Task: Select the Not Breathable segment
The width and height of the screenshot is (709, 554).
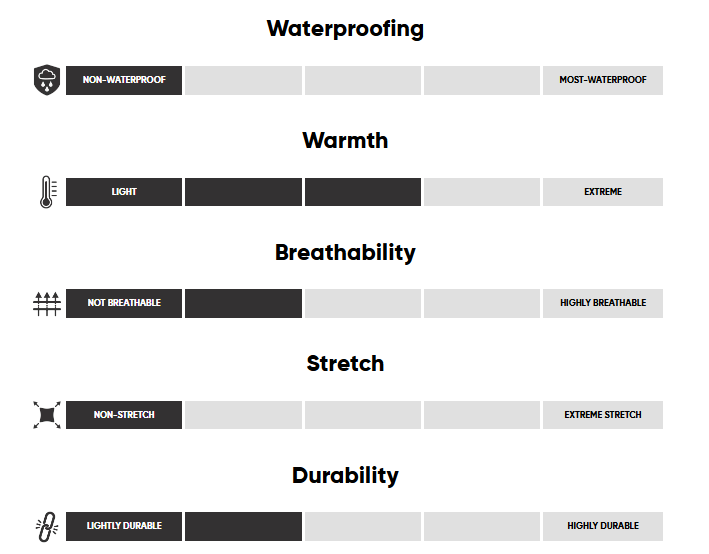Action: tap(124, 303)
